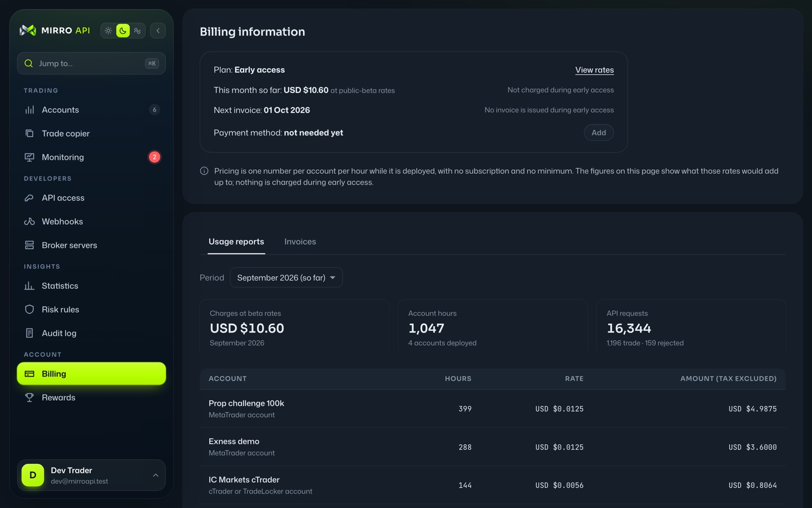Click the Risk rules shield icon
The image size is (812, 508).
coord(29,309)
